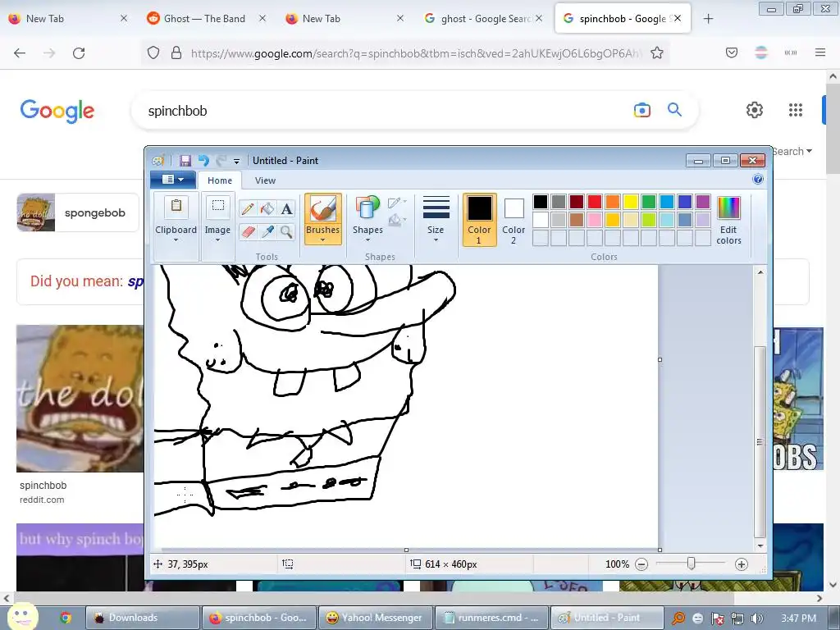
Task: Expand the Brushes dropdown arrow
Action: point(322,240)
